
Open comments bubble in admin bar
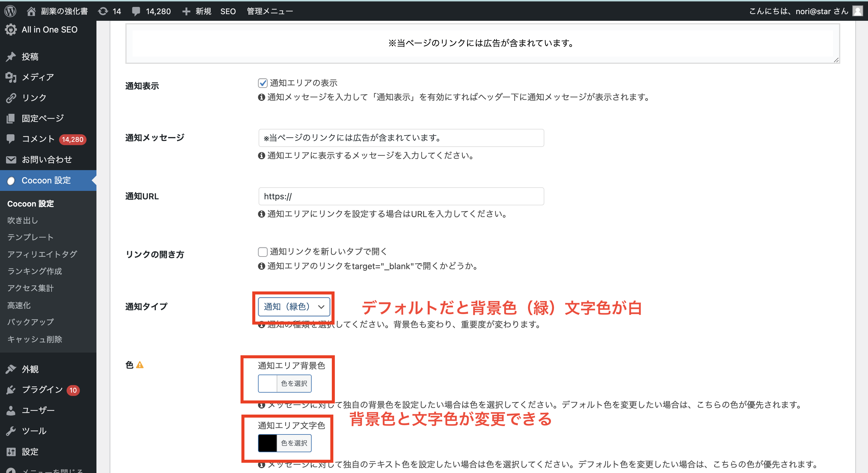coord(136,11)
